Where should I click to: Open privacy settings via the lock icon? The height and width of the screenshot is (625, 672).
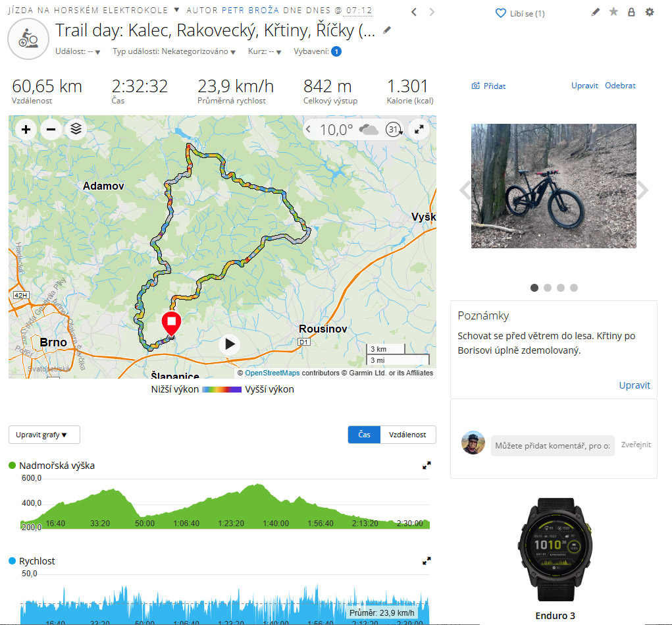point(631,12)
